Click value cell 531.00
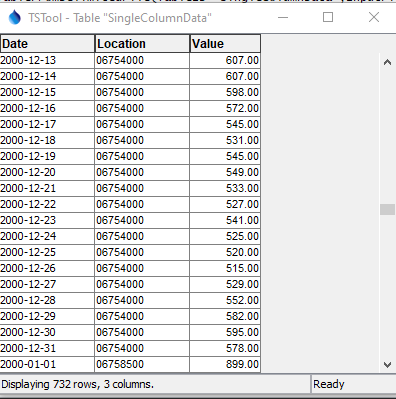This screenshot has width=396, height=399. click(225, 140)
